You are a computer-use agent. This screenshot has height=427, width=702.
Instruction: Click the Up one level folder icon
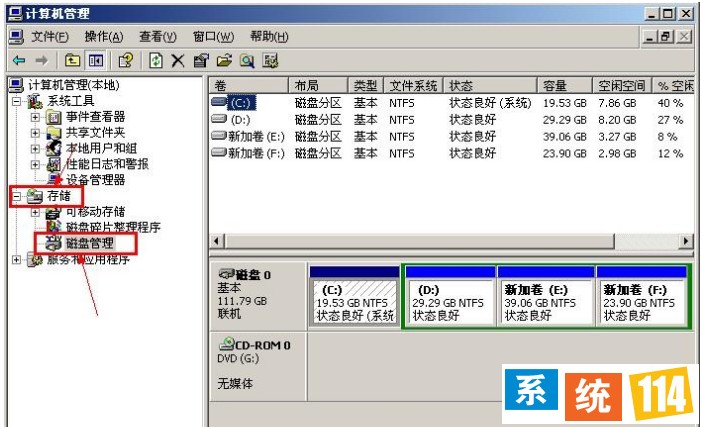coord(73,60)
